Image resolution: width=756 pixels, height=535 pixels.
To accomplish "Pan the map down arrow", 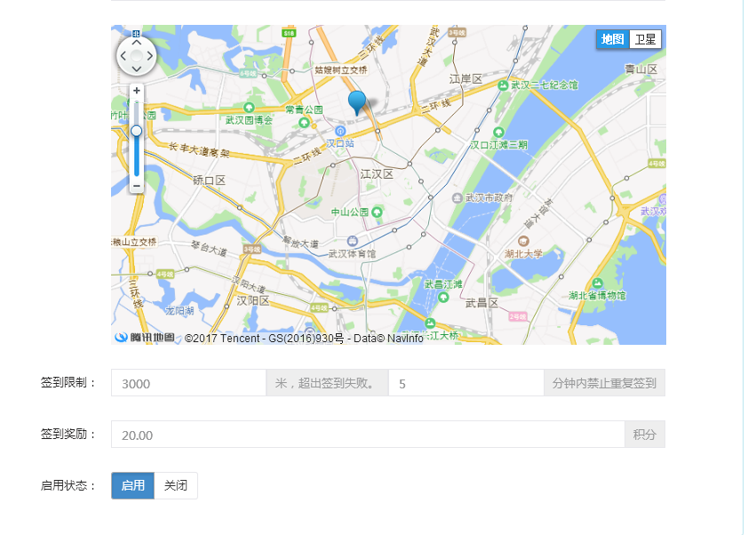I will click(137, 69).
